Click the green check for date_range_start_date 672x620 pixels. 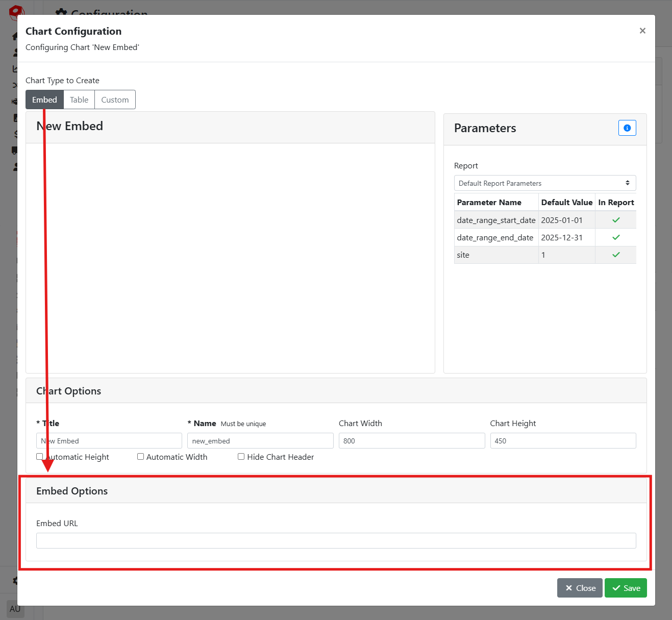[616, 220]
